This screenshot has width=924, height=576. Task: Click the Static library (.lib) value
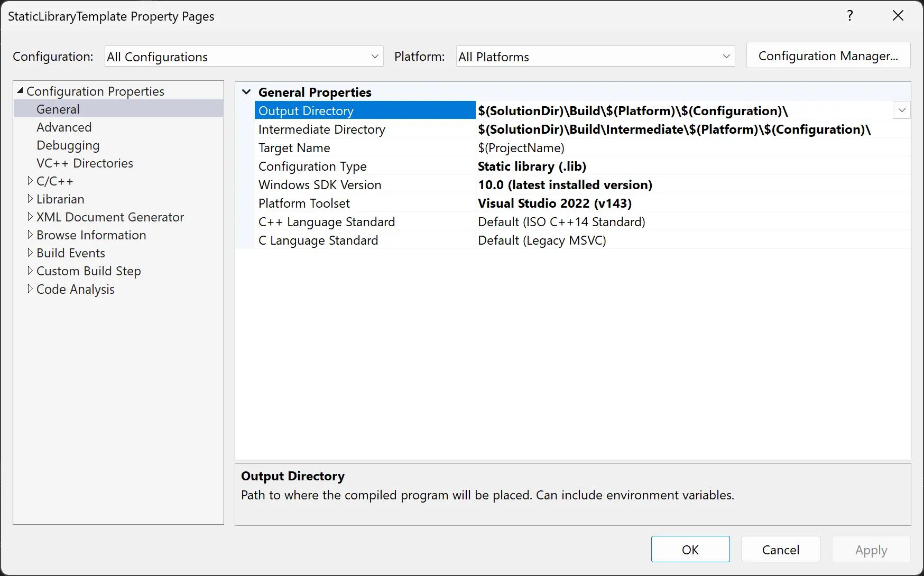coord(532,166)
